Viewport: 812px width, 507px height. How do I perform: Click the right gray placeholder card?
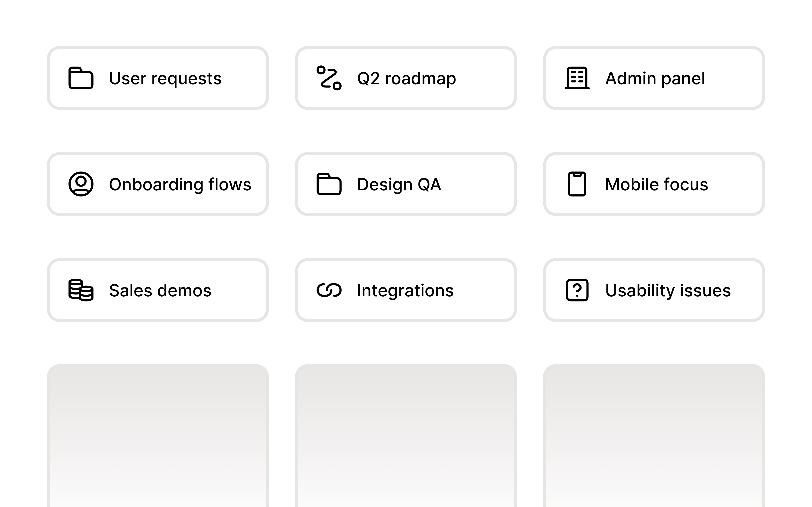click(x=654, y=436)
